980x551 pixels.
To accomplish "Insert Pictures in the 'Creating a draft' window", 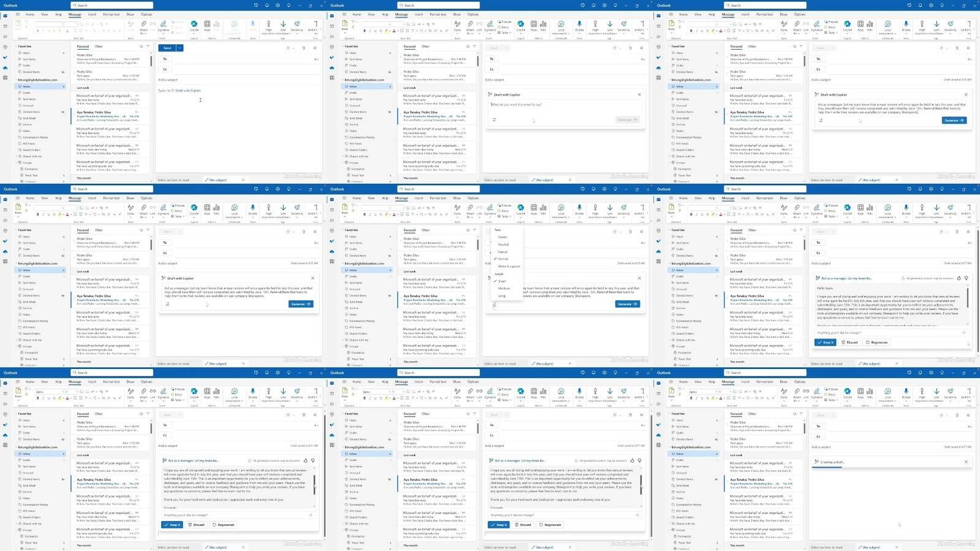I will (832, 389).
